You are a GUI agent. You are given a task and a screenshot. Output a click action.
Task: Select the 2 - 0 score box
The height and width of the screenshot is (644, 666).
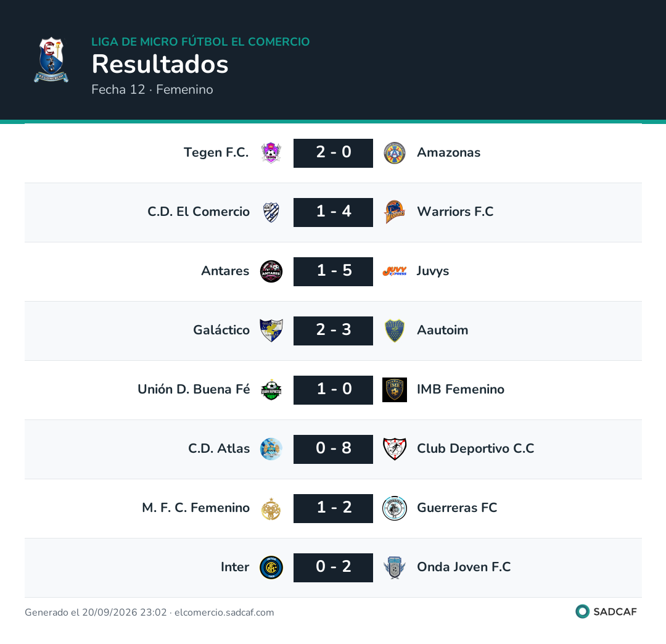(333, 153)
